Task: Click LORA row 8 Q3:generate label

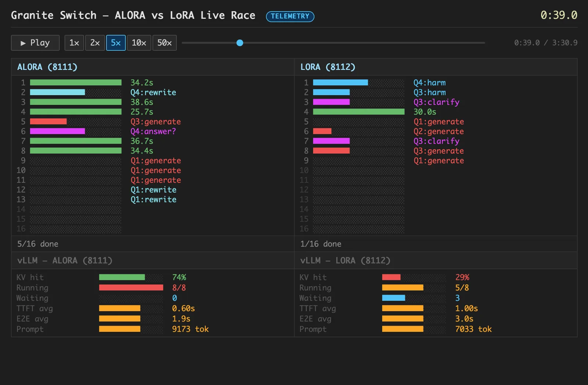Action: pos(439,151)
